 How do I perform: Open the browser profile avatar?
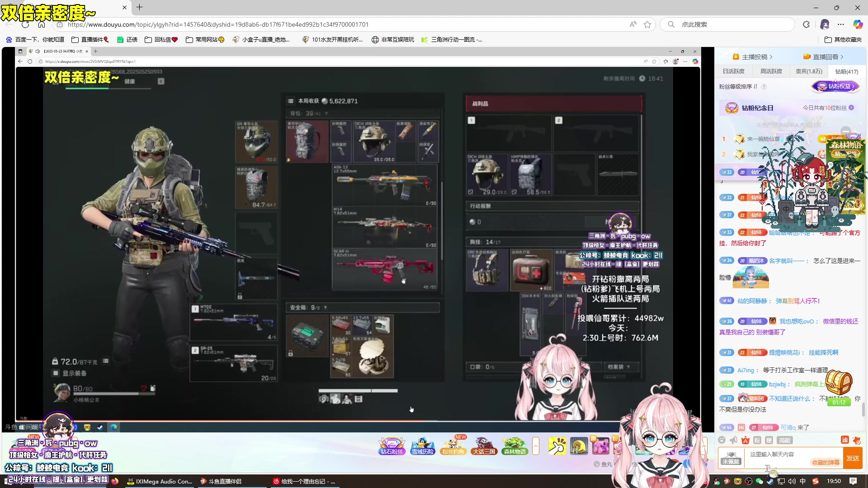(825, 24)
